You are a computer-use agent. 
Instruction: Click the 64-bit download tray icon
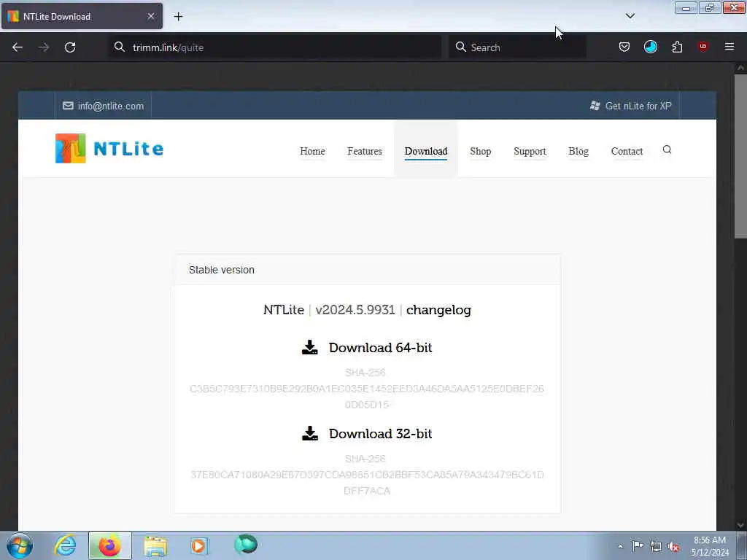[x=310, y=347]
